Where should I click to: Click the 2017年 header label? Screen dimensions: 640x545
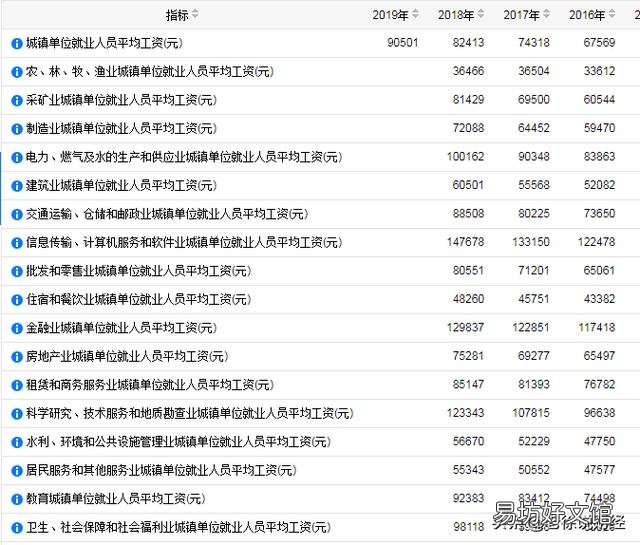pos(521,15)
